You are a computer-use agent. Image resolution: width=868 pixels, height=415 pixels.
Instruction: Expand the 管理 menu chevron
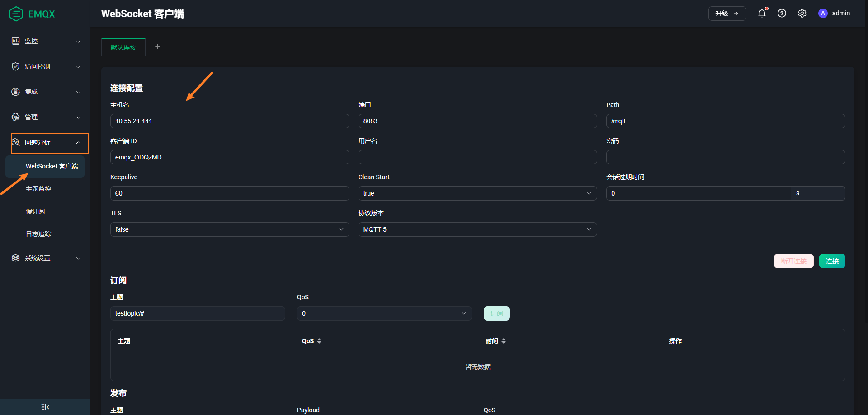[78, 117]
